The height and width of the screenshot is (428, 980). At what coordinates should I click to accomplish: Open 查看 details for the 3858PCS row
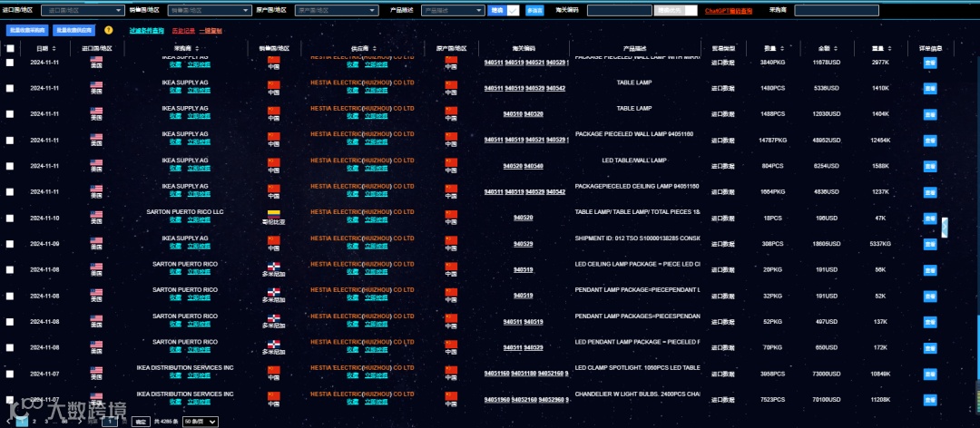(x=930, y=374)
